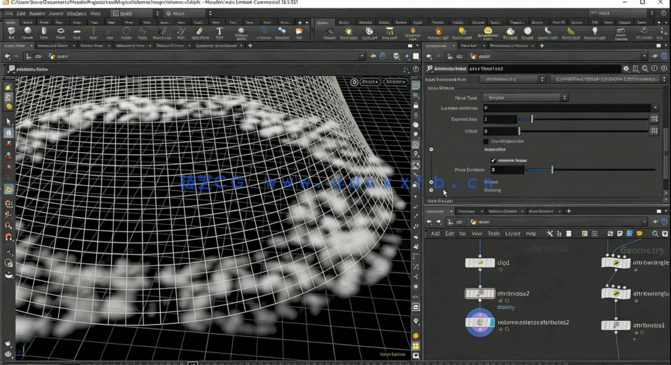Toggle the display flag on volumerasterizeattributes2
This screenshot has width=671, height=365.
(x=492, y=322)
